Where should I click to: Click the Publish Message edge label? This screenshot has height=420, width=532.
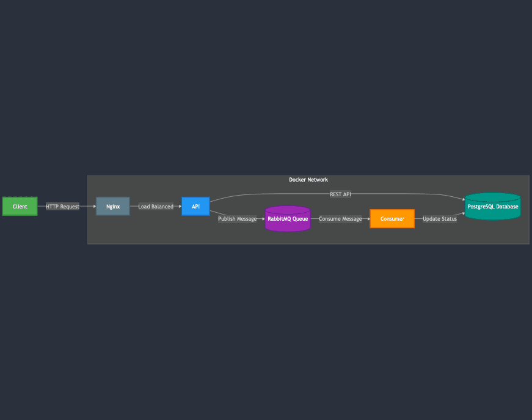[237, 219]
